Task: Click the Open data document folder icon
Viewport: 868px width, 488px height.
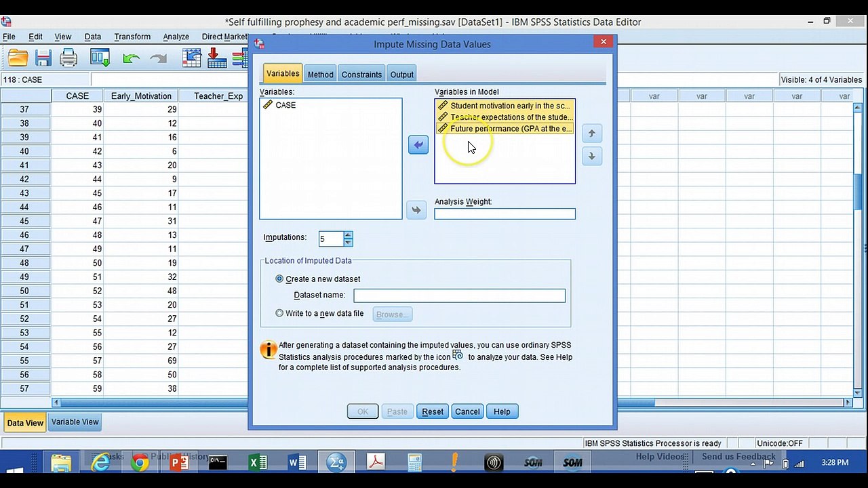Action: [18, 58]
